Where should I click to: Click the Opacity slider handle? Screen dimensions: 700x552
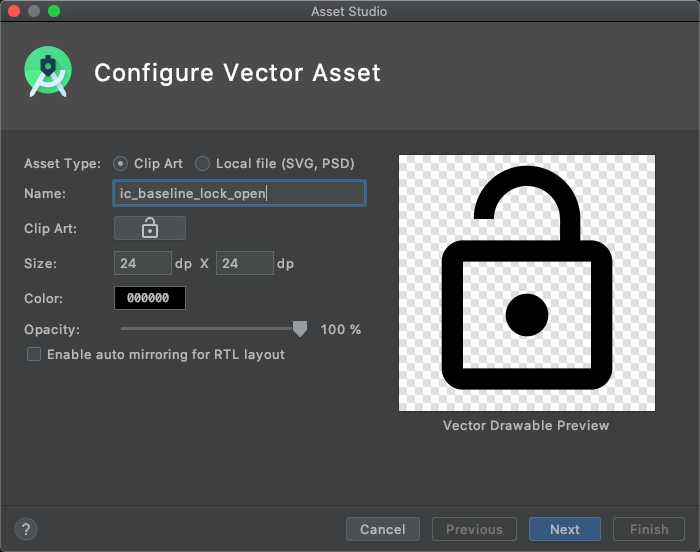299,329
